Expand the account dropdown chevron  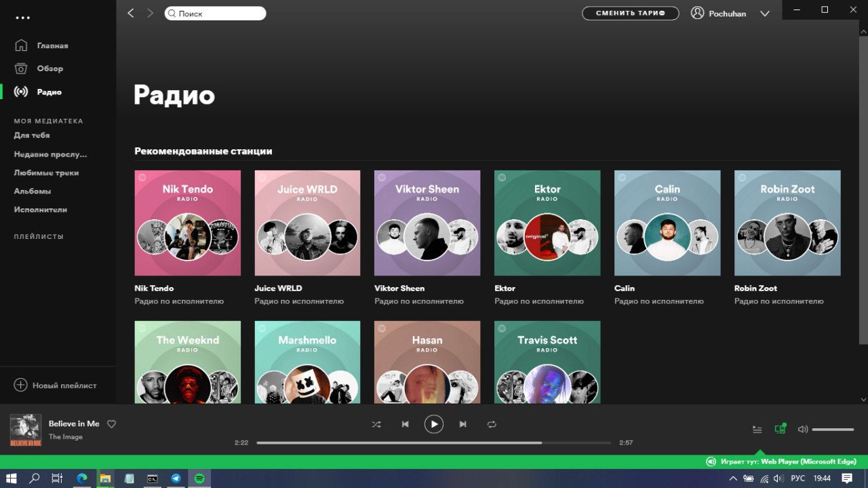tap(765, 14)
